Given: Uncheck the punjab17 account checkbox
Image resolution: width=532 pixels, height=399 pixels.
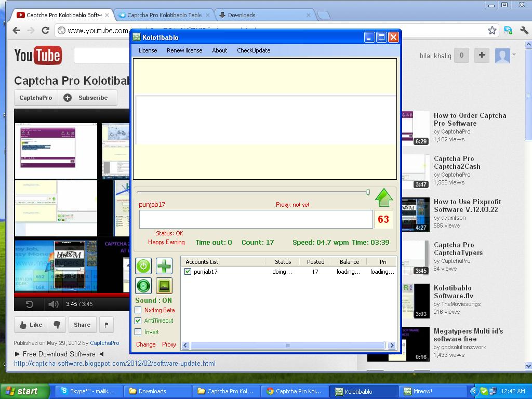Looking at the screenshot, I should [188, 271].
